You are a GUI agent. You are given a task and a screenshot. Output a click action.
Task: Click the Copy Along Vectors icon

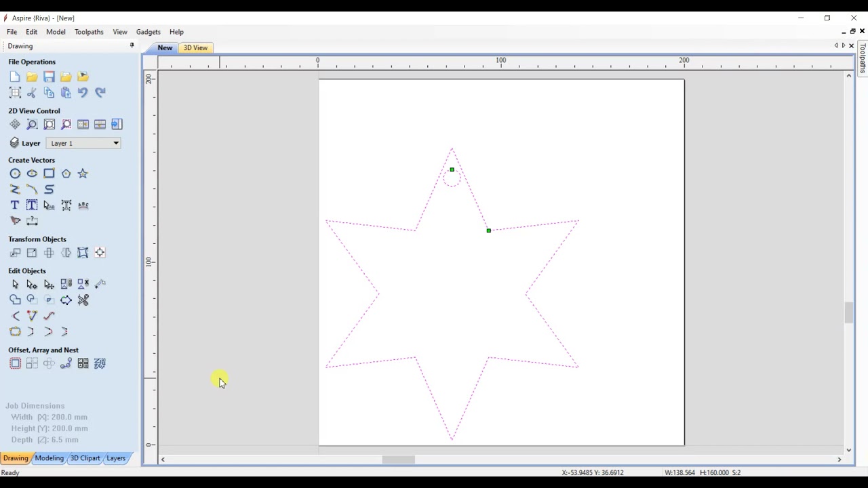(x=66, y=363)
